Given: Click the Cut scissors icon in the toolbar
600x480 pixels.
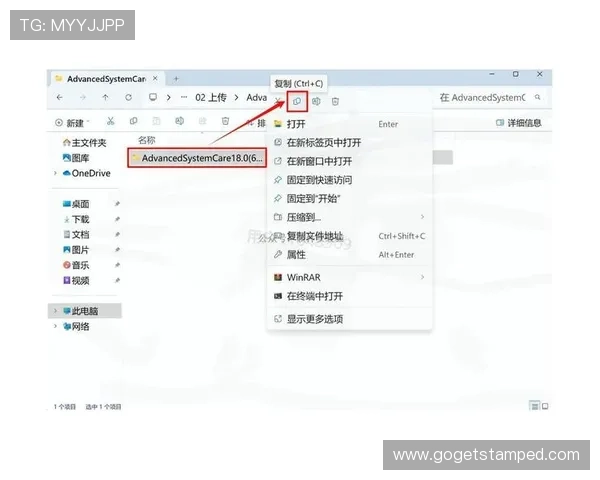Looking at the screenshot, I should tap(111, 121).
